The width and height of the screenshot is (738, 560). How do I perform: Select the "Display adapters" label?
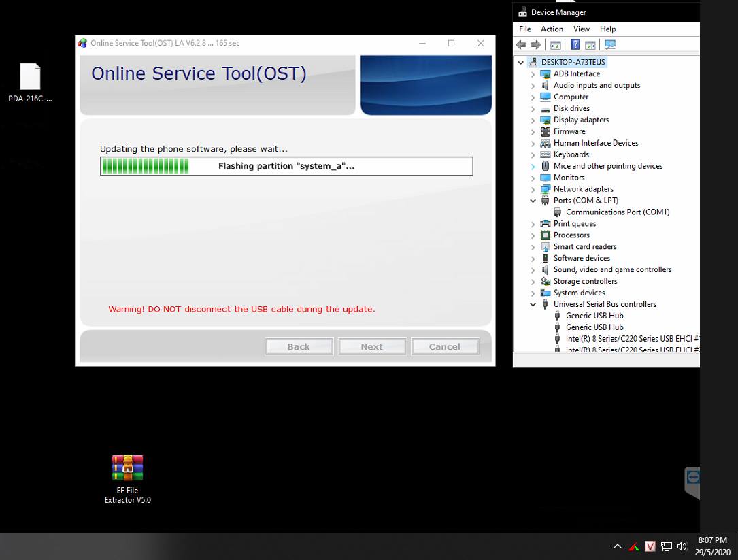click(581, 120)
